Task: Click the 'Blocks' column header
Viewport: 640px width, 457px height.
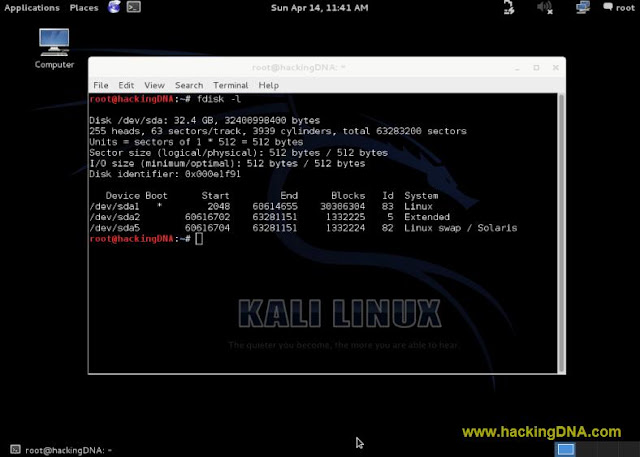Action: (348, 196)
